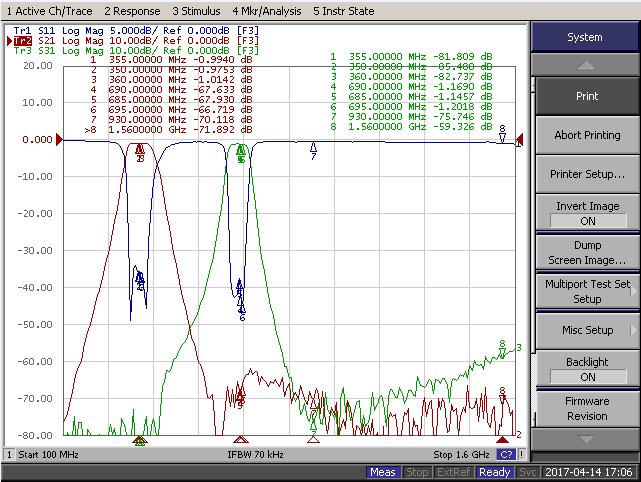Click S31 marker 4 -1.1690 dB readout

coord(411,87)
